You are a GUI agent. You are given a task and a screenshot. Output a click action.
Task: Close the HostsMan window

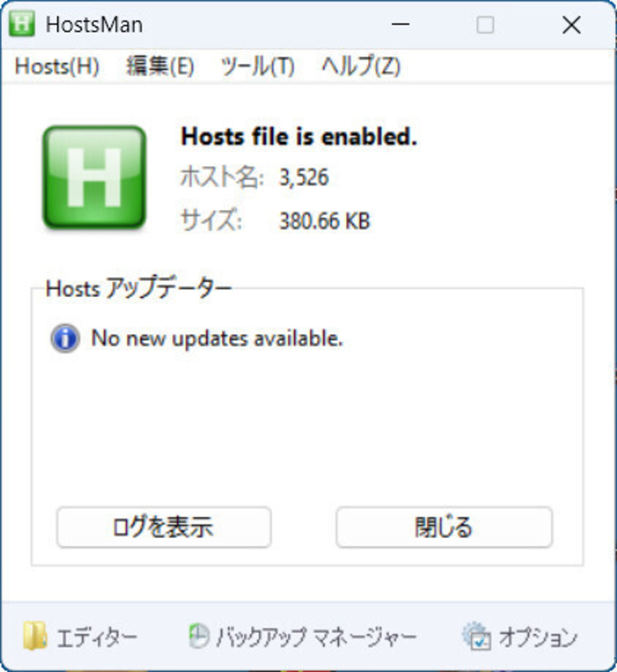click(x=571, y=24)
